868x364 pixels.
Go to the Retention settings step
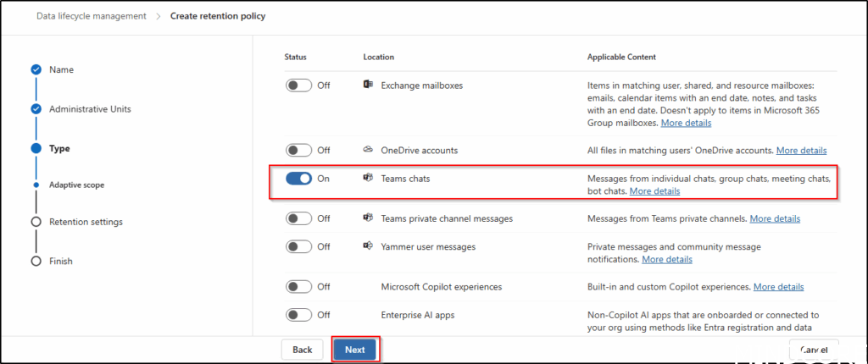[86, 222]
